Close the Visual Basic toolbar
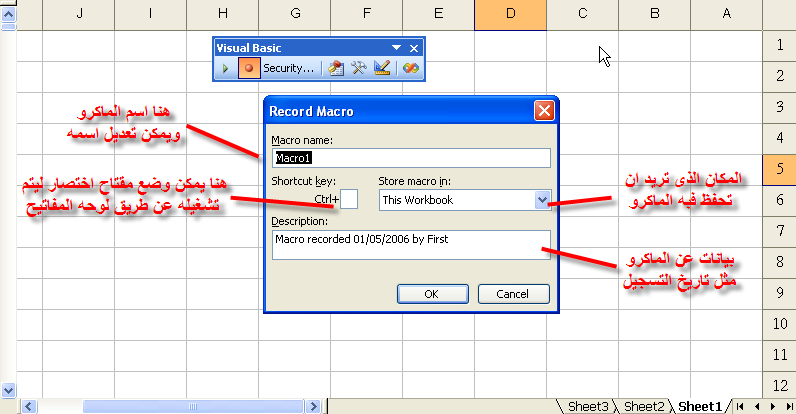The height and width of the screenshot is (414, 796). tap(414, 48)
